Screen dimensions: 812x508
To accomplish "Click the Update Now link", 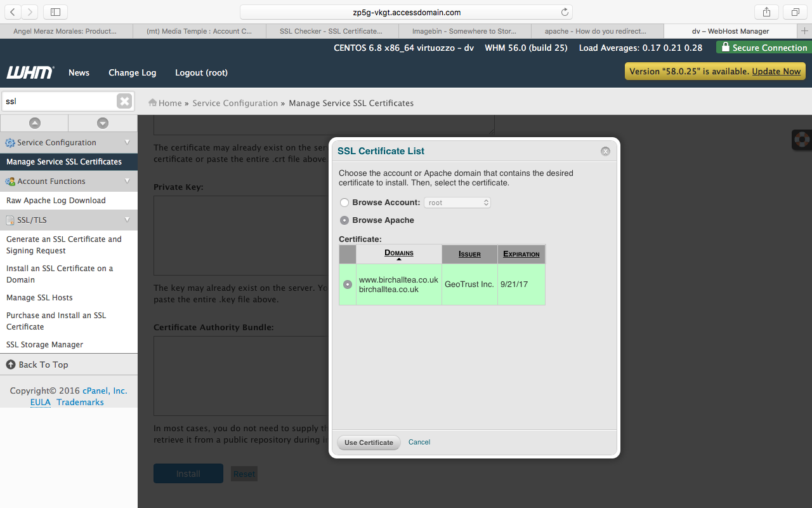I will [x=776, y=71].
